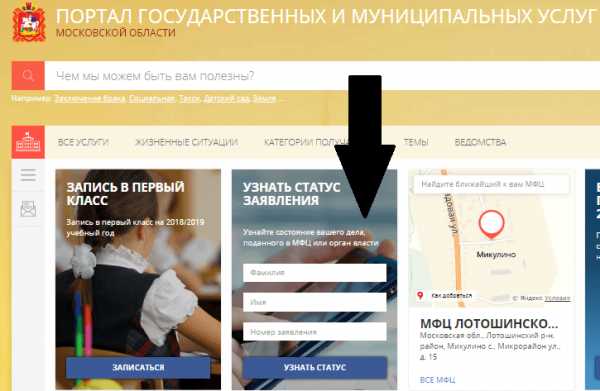The image size is (600, 391).
Task: Open the 'ВСЕ УСЛУГИ' menu item
Action: (x=83, y=142)
